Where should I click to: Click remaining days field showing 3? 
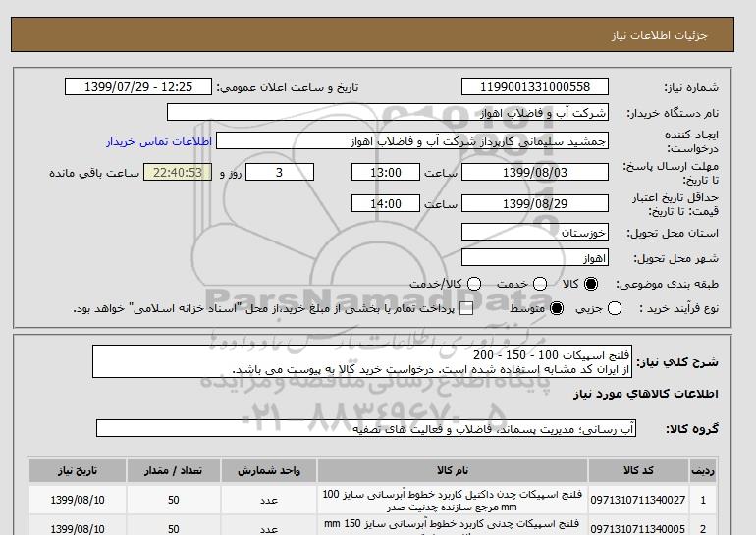(280, 172)
